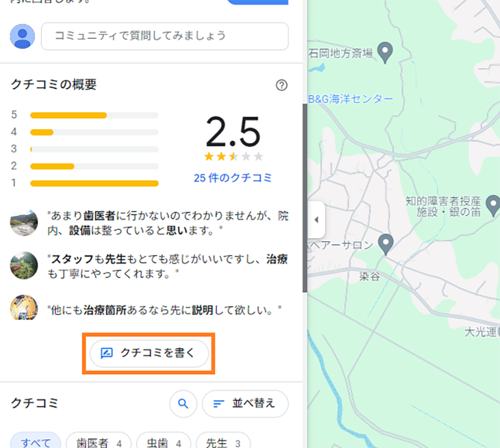Click the first reviewer's photo thumbnail
Screen dimensions: 500x448
[24, 222]
